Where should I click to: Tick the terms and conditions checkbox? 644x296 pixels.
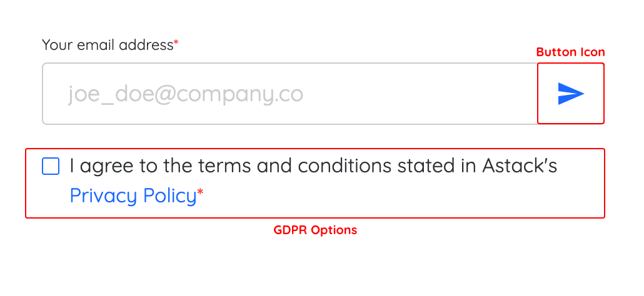tap(51, 167)
